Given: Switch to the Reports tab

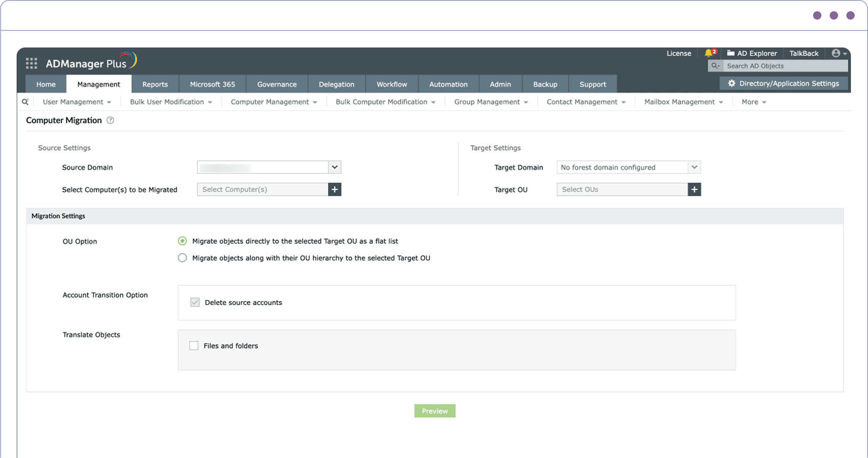Looking at the screenshot, I should point(155,84).
